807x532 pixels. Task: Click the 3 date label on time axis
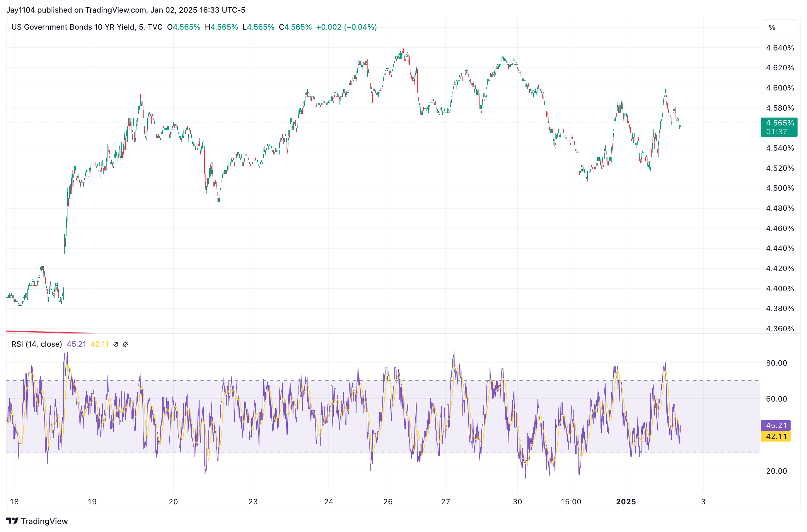[x=703, y=502]
